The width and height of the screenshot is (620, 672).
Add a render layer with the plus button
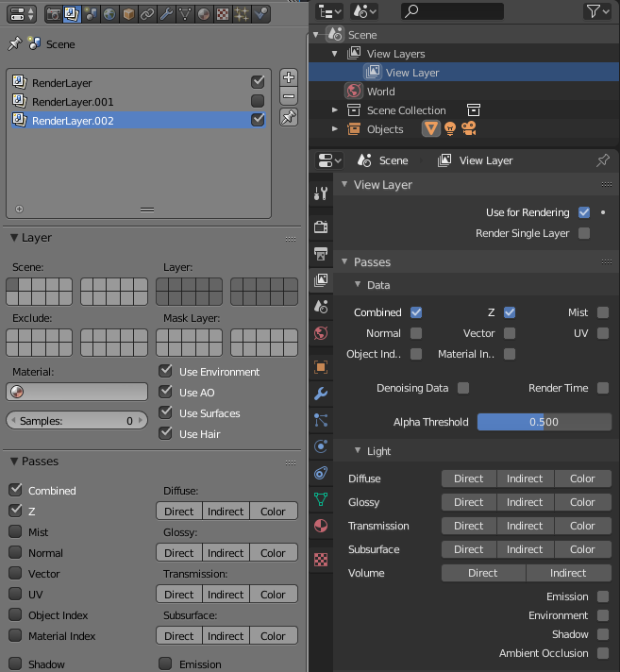point(289,77)
